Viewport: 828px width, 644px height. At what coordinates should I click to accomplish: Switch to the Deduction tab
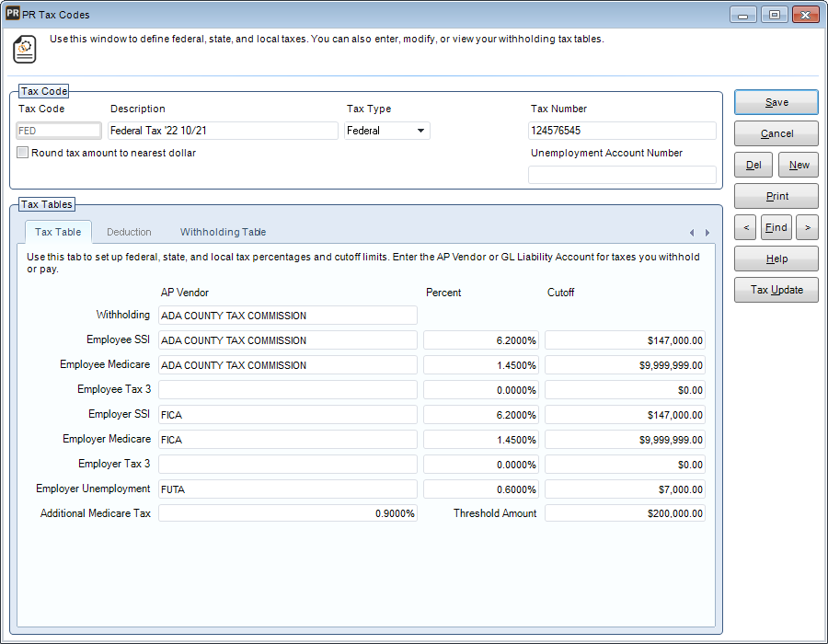(129, 232)
